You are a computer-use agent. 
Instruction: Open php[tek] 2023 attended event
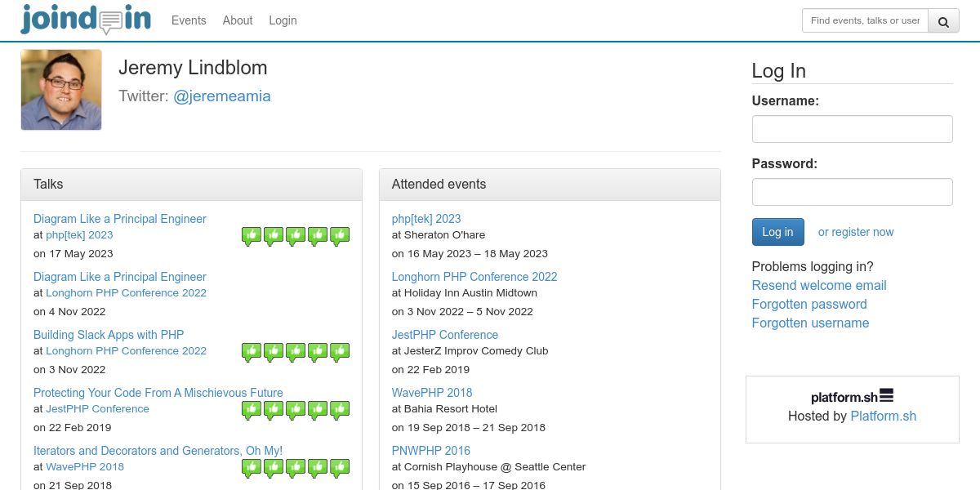click(x=426, y=219)
